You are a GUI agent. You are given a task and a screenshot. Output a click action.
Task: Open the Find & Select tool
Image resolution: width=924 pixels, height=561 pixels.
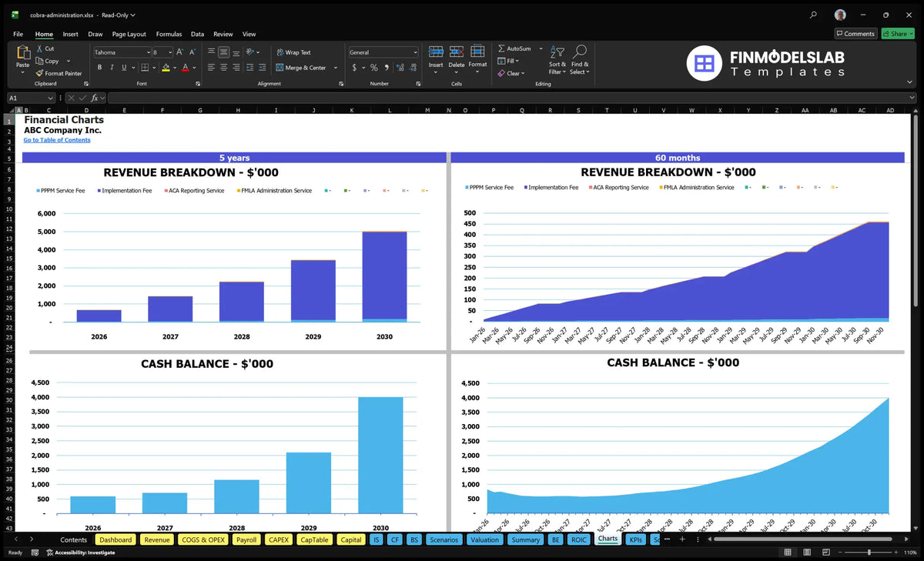click(x=580, y=60)
